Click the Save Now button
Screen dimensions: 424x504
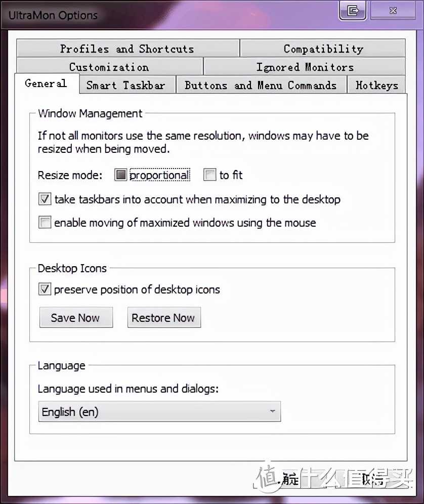[x=76, y=317]
